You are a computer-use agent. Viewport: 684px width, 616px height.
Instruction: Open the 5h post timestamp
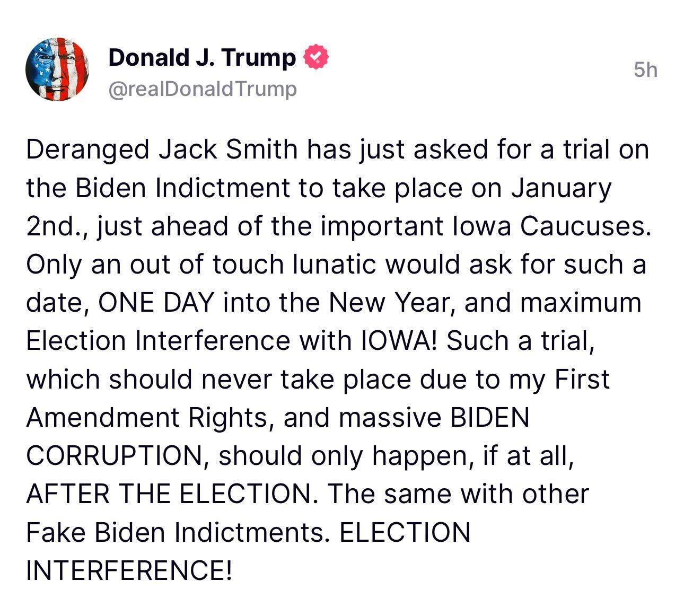point(645,69)
